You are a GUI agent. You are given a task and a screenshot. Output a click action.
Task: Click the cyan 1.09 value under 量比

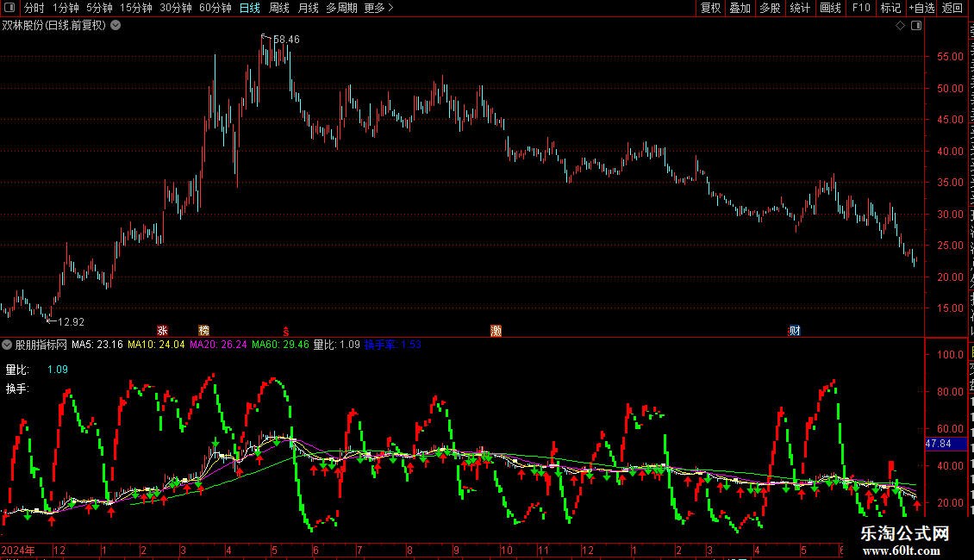57,370
